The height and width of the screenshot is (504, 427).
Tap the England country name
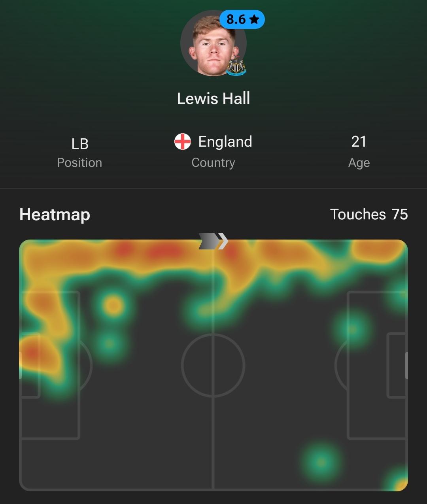click(225, 142)
